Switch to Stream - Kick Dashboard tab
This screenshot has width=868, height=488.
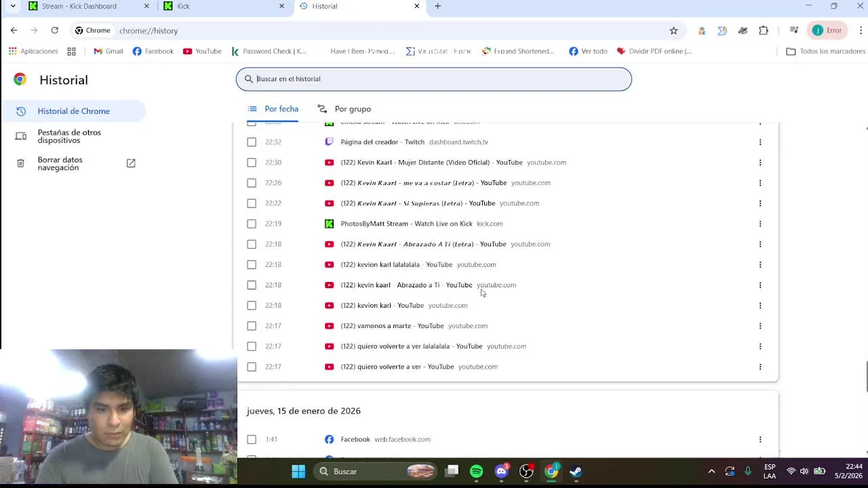tap(90, 6)
